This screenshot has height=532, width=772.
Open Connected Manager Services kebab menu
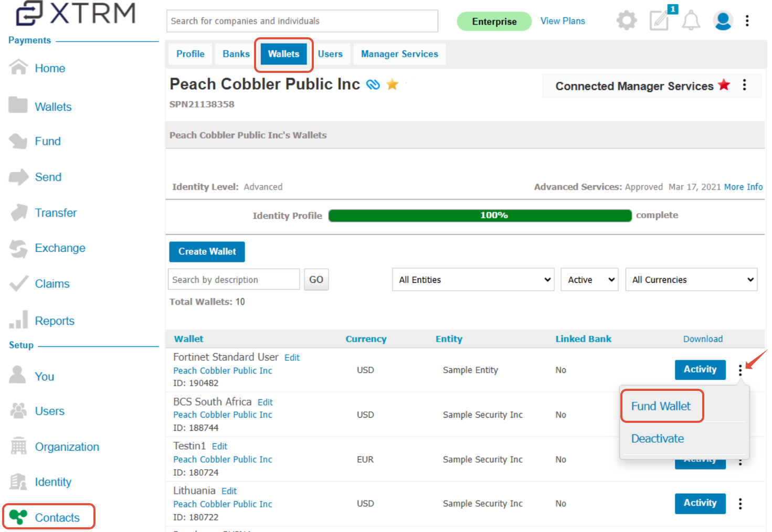pyautogui.click(x=744, y=85)
